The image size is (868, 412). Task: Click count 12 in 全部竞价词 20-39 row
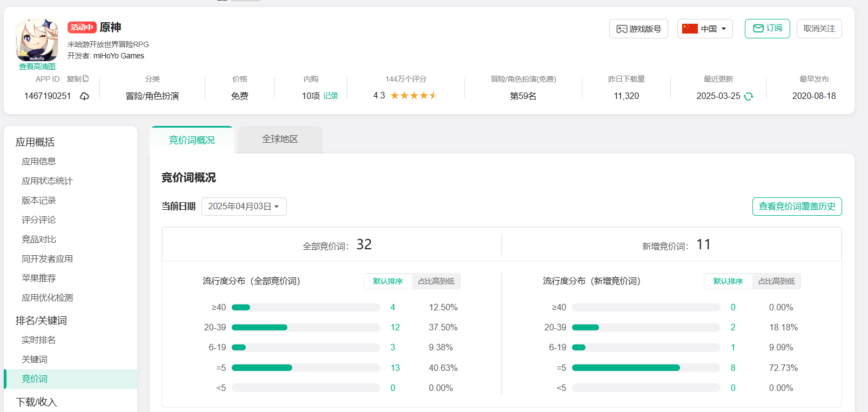pyautogui.click(x=395, y=327)
